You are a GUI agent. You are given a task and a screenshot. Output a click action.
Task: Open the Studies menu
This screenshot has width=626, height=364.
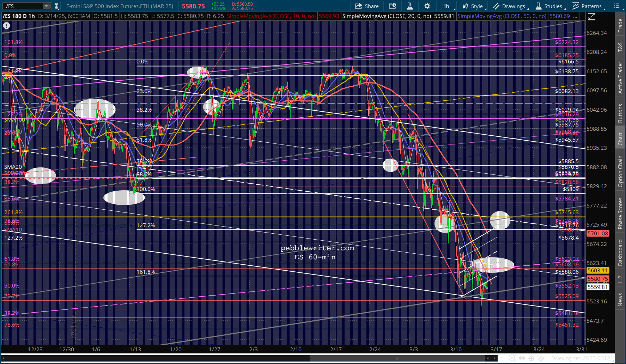click(550, 6)
